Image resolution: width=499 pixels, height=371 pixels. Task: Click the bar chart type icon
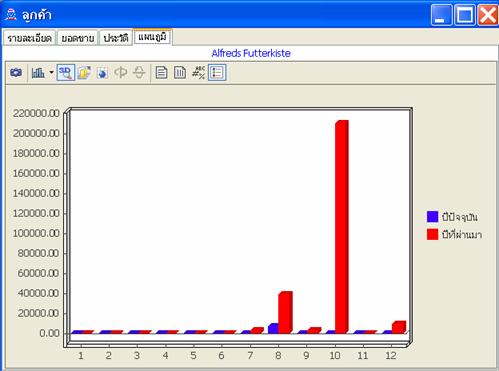click(x=38, y=72)
